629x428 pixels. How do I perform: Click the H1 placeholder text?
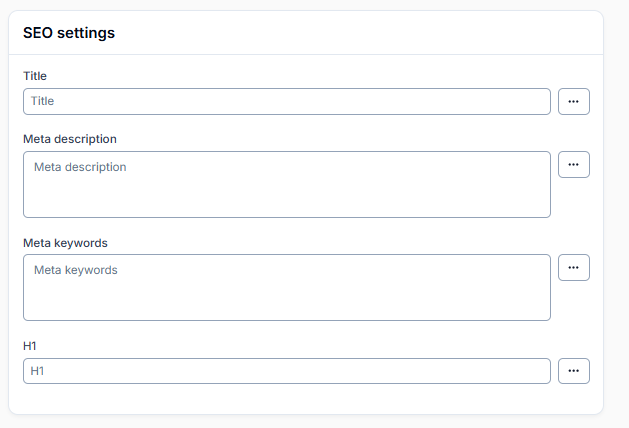pos(37,371)
